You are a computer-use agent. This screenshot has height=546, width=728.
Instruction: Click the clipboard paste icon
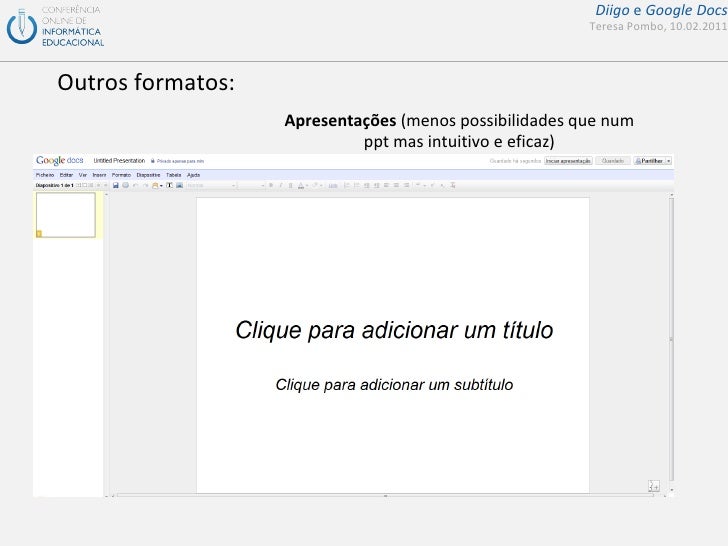pos(156,185)
